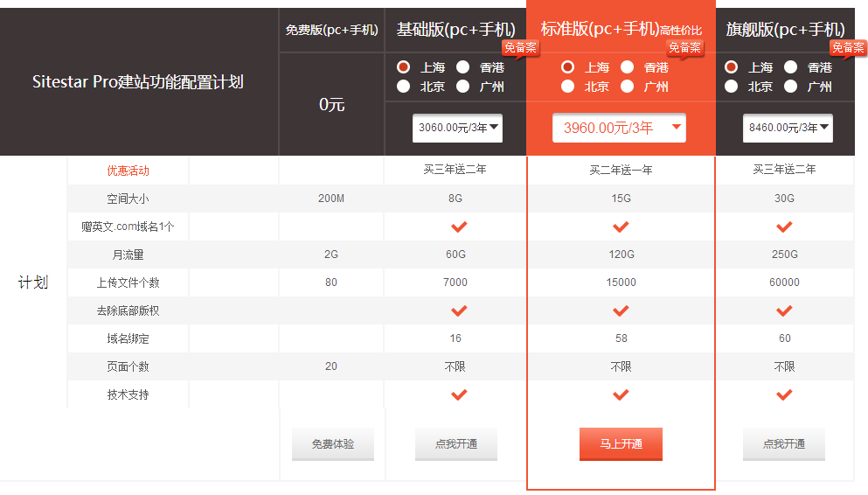Select 香港 radio in 标准版 column

coord(628,67)
